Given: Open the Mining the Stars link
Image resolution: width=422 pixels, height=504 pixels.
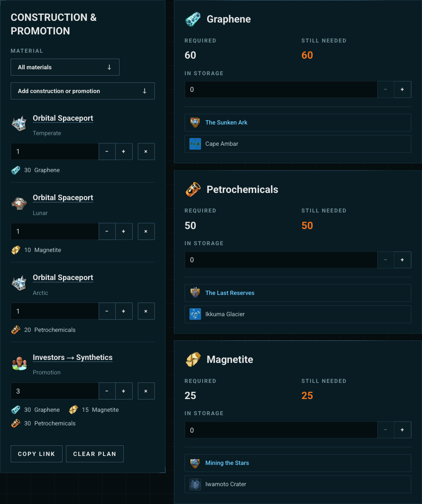Looking at the screenshot, I should (x=227, y=463).
